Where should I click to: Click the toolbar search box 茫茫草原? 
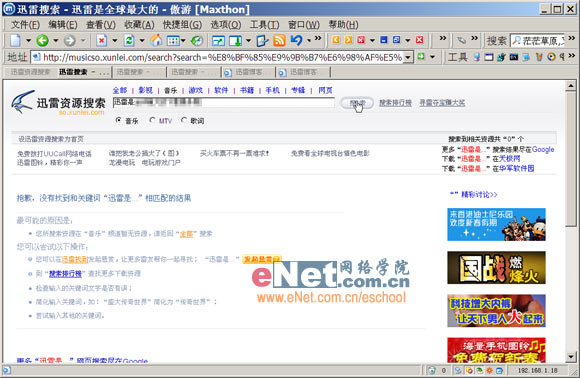point(538,40)
